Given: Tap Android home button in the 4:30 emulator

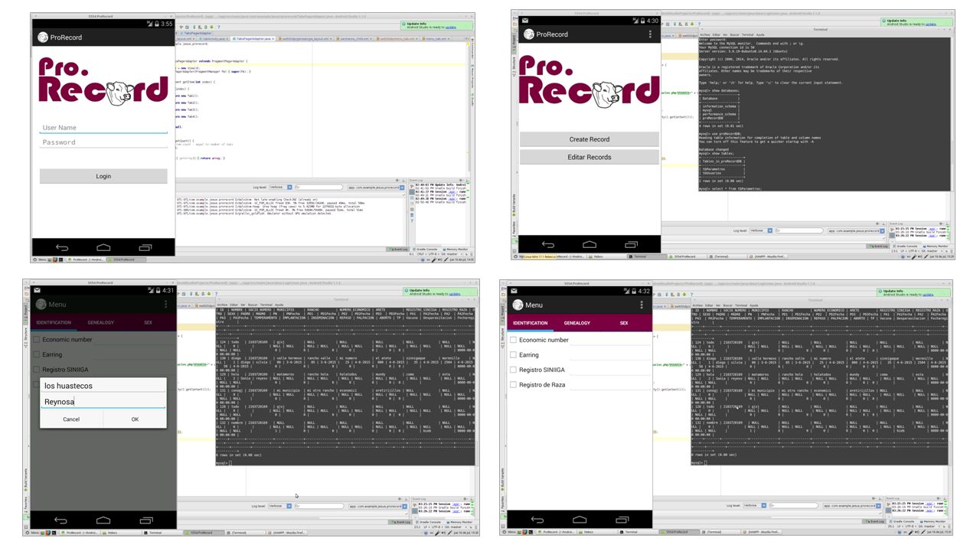Looking at the screenshot, I should [x=590, y=245].
